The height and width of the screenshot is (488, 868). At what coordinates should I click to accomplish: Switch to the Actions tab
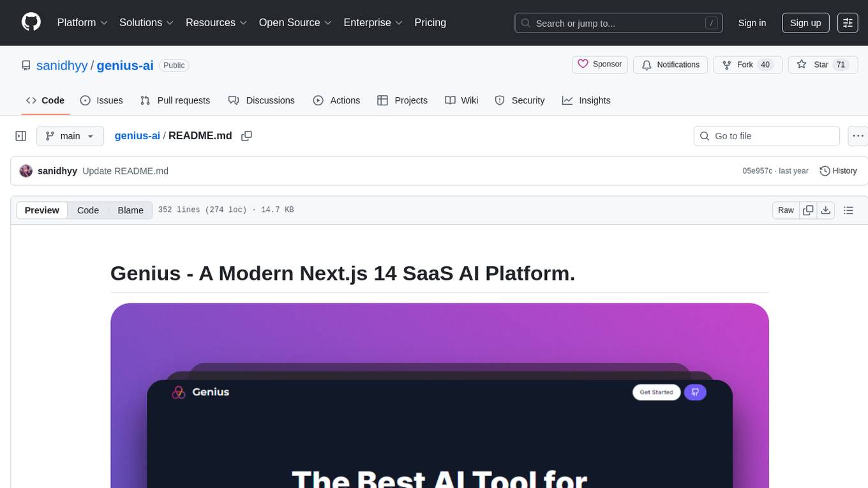(336, 100)
